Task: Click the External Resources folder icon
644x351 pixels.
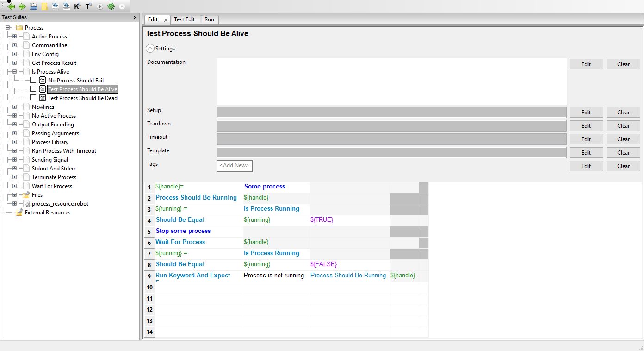Action: (19, 213)
